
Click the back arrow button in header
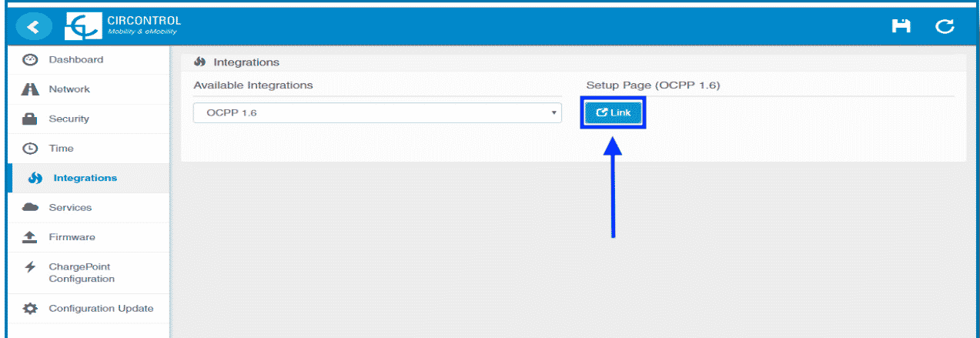(32, 26)
